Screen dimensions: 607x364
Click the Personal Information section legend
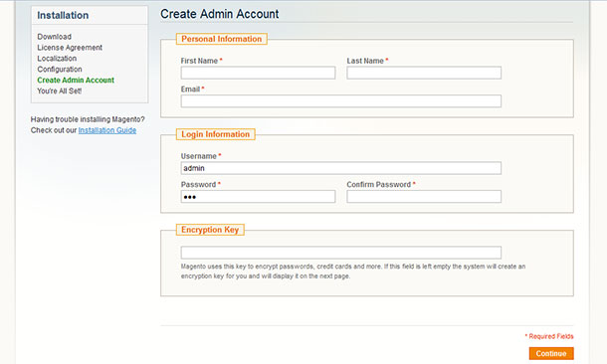tap(222, 39)
